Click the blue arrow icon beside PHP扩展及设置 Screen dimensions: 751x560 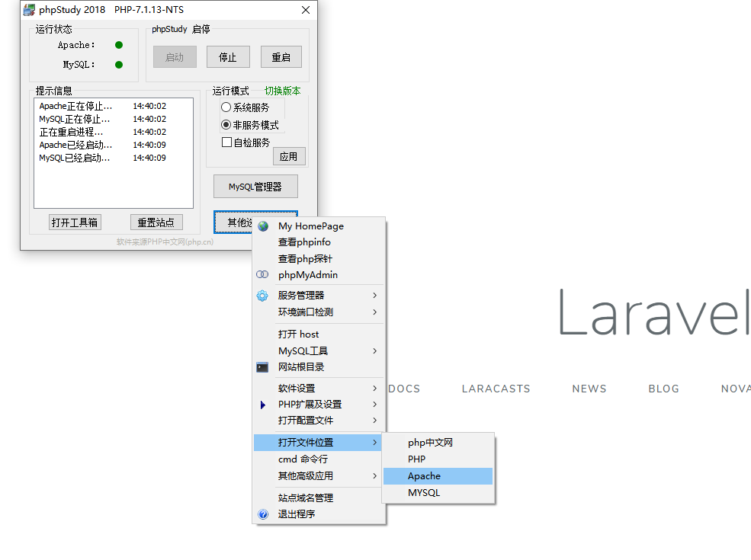coord(262,405)
